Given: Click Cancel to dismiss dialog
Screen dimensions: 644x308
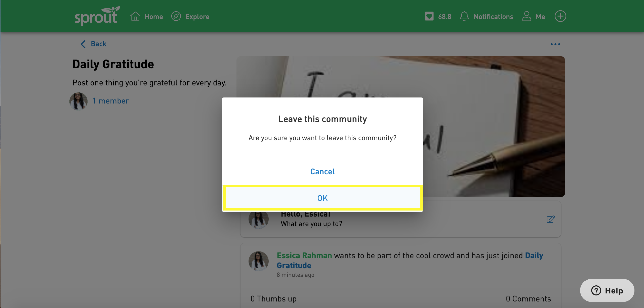Looking at the screenshot, I should click(323, 171).
